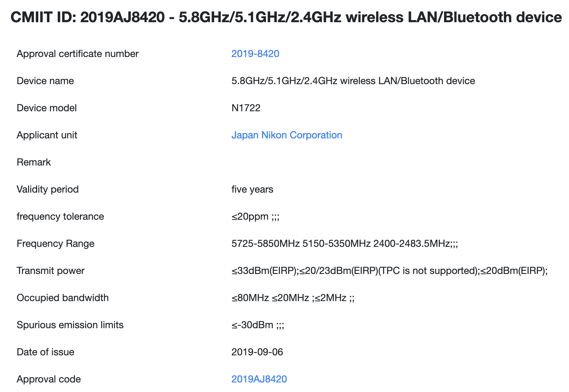The height and width of the screenshot is (392, 569).
Task: Click the issue date 2019-09-06
Action: click(x=257, y=352)
